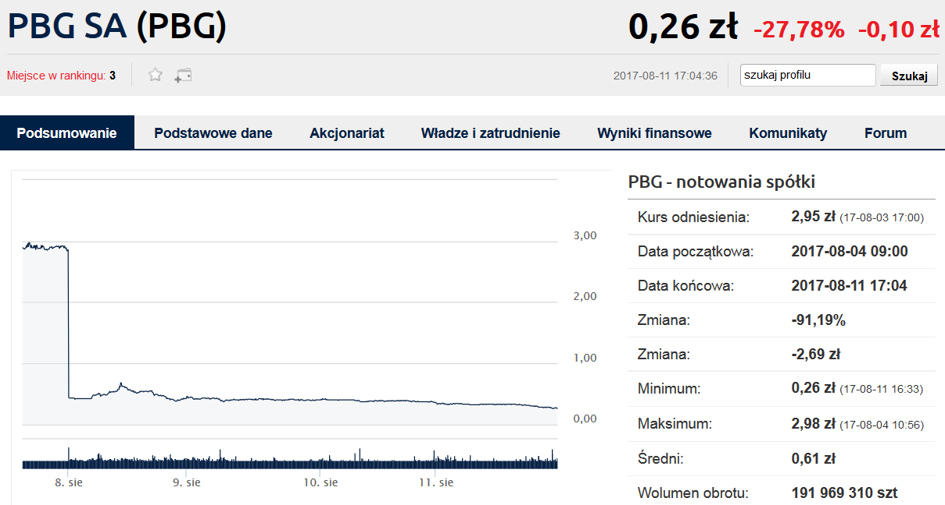Viewport: 945px width, 505px height.
Task: Click the Szukaj button
Action: coord(909,76)
